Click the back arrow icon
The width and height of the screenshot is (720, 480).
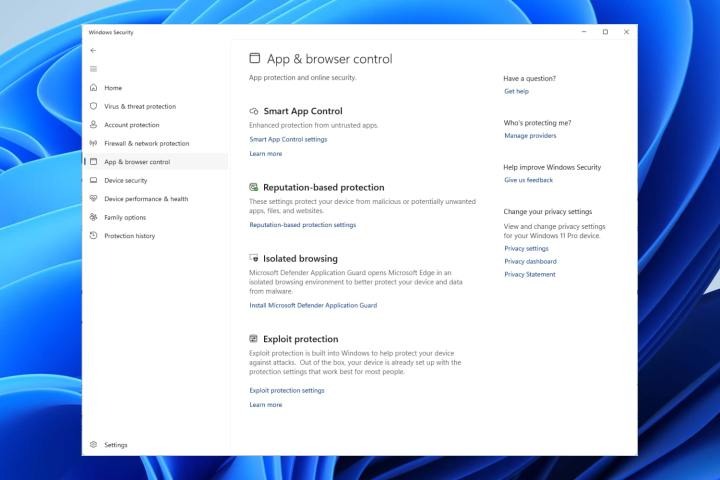tap(93, 51)
